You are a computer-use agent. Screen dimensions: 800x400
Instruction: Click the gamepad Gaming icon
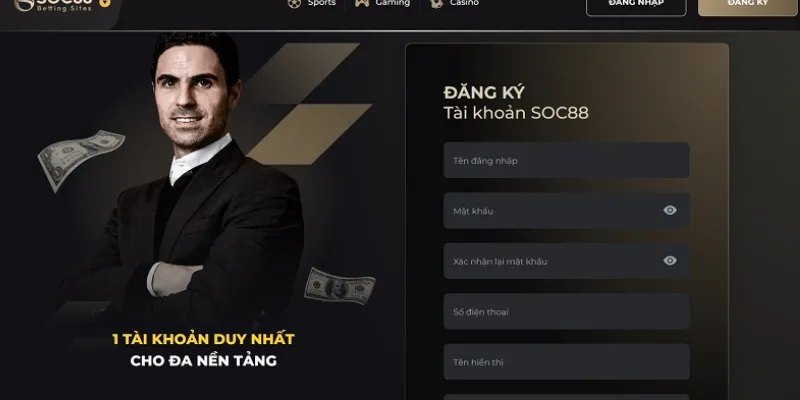coord(362,3)
